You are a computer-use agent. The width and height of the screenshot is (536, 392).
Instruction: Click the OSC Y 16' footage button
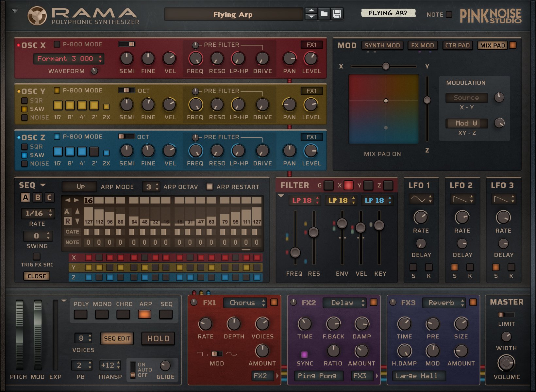[x=58, y=105]
